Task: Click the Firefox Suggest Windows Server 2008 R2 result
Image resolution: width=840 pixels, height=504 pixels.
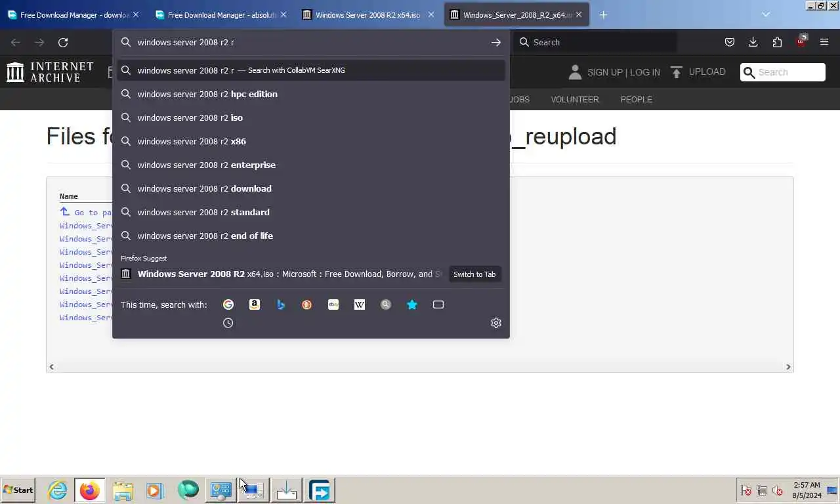Action: tap(282, 274)
